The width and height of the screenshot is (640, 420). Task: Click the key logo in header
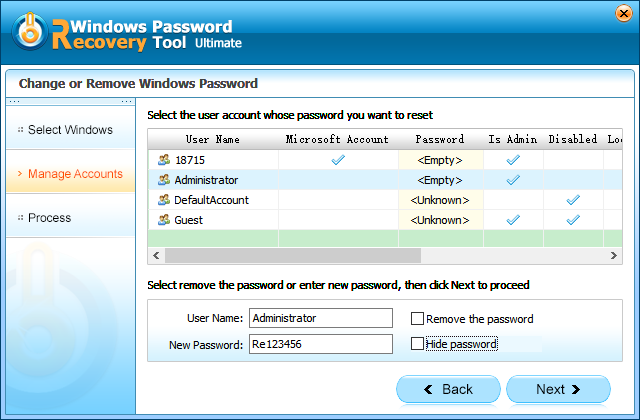(x=30, y=31)
